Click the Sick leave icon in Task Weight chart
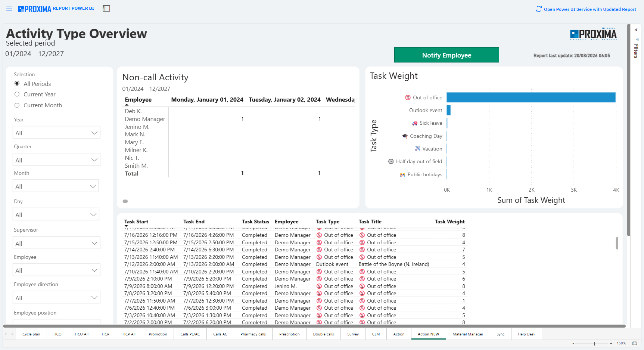 (x=414, y=123)
